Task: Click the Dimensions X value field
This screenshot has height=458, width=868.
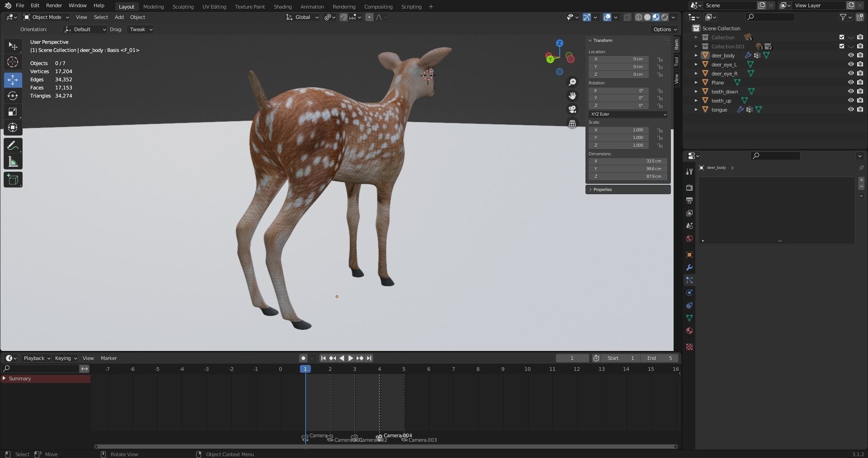Action: coord(628,161)
